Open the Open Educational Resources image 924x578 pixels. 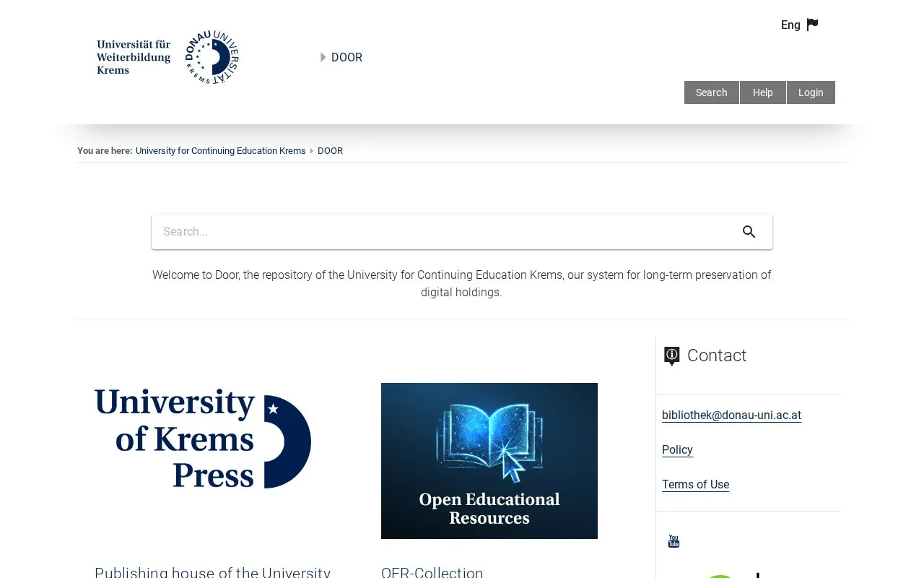point(489,461)
